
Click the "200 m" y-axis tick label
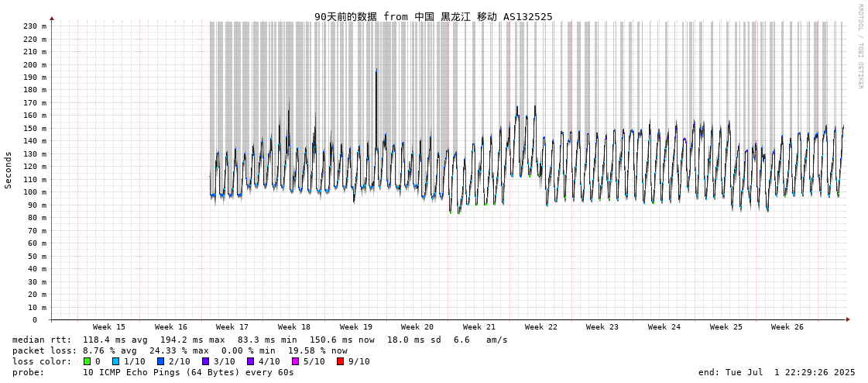[x=35, y=64]
